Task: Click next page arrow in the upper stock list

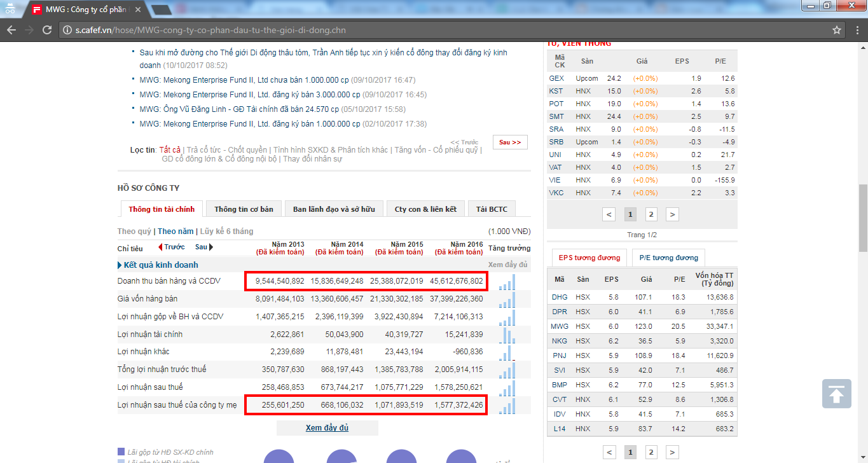Action: [672, 214]
